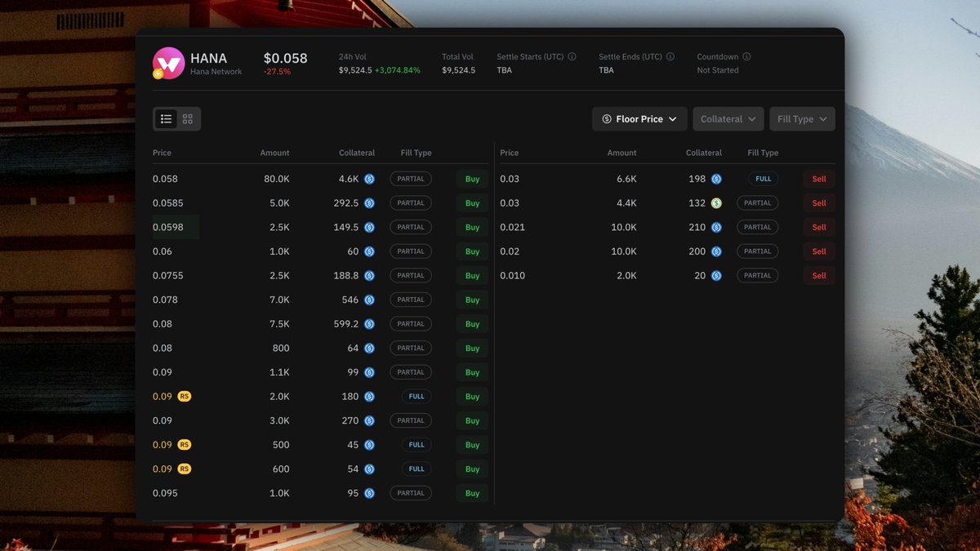980x551 pixels.
Task: Buy the 0.09 offer of 2.0K
Action: [x=472, y=397]
